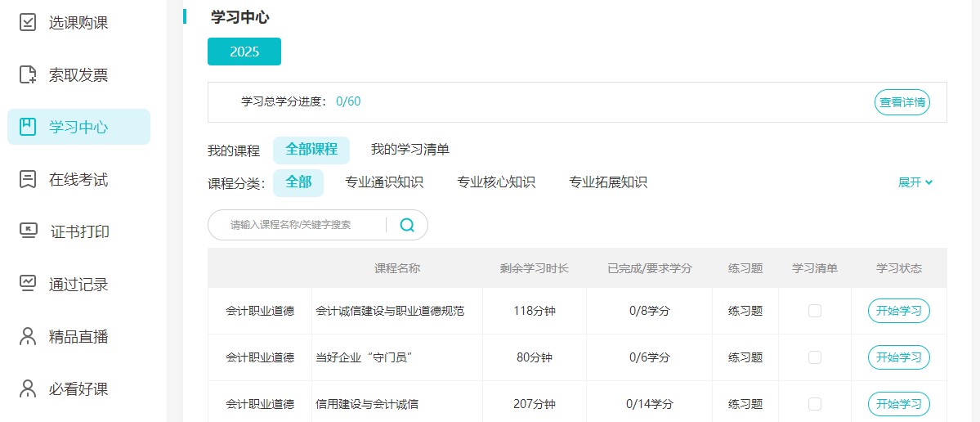Click the course name search input field

click(298, 225)
